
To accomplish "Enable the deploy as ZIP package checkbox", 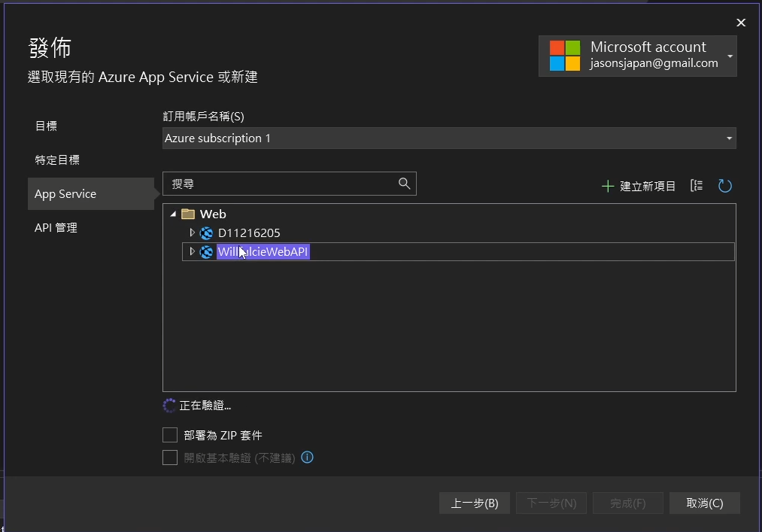I will pyautogui.click(x=169, y=435).
